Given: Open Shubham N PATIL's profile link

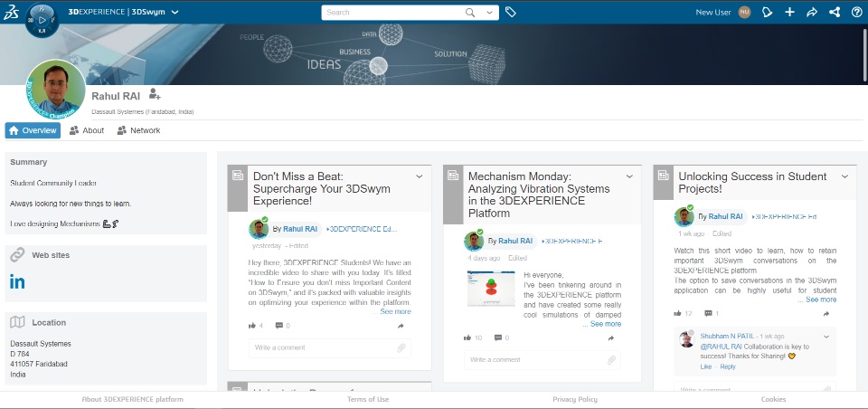Looking at the screenshot, I should (726, 337).
